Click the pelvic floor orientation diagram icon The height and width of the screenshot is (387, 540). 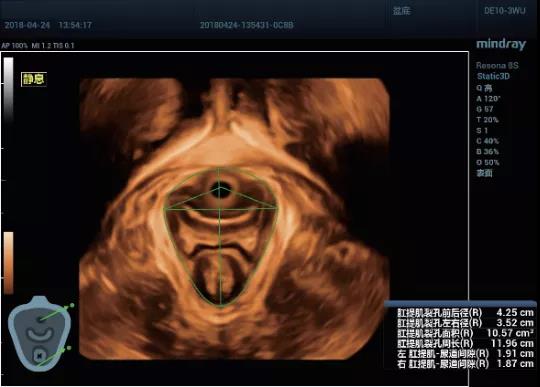[x=39, y=333]
